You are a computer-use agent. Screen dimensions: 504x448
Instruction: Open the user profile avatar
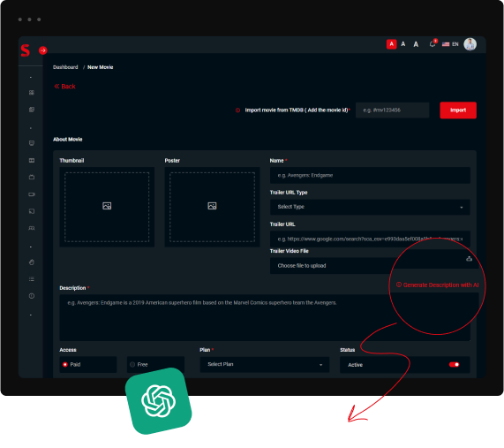click(470, 44)
